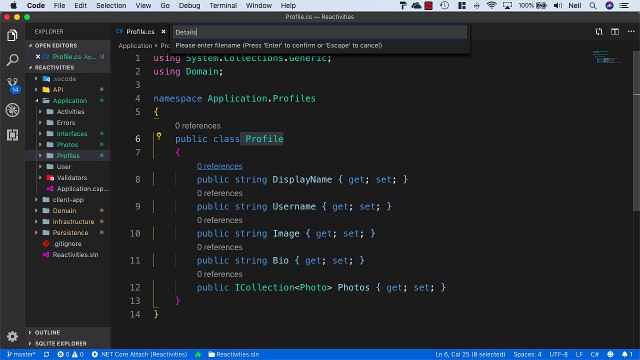The width and height of the screenshot is (640, 360).
Task: Open the editor More Actions ellipsis
Action: tap(631, 31)
